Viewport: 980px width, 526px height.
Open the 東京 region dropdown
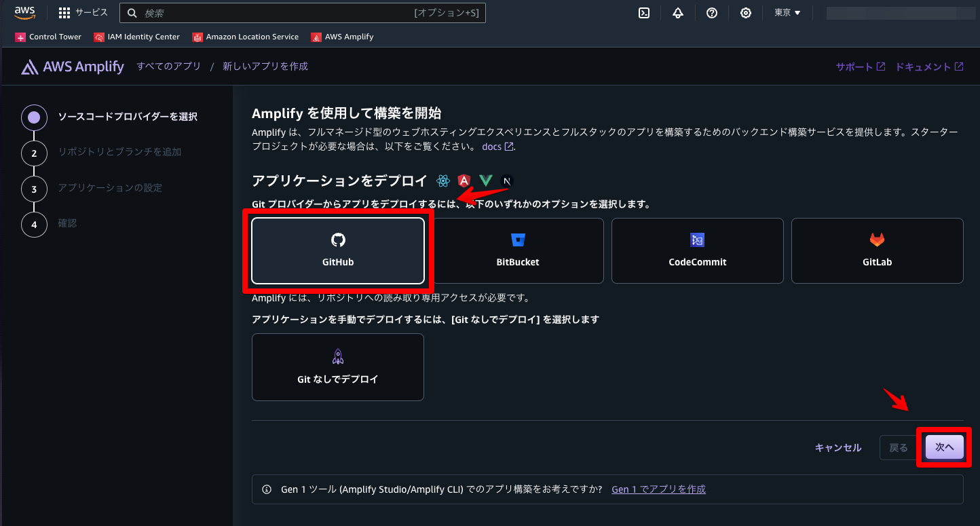click(788, 13)
